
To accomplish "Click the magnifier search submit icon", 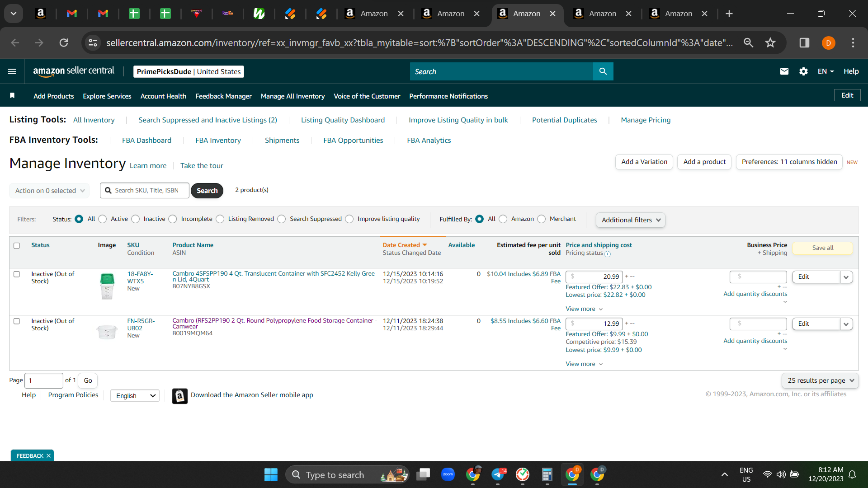I will coord(603,71).
